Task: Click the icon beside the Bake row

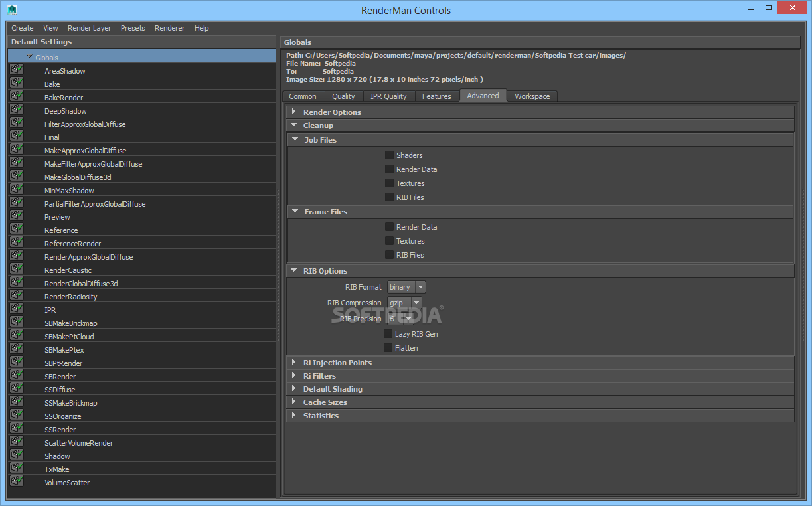Action: (x=17, y=83)
